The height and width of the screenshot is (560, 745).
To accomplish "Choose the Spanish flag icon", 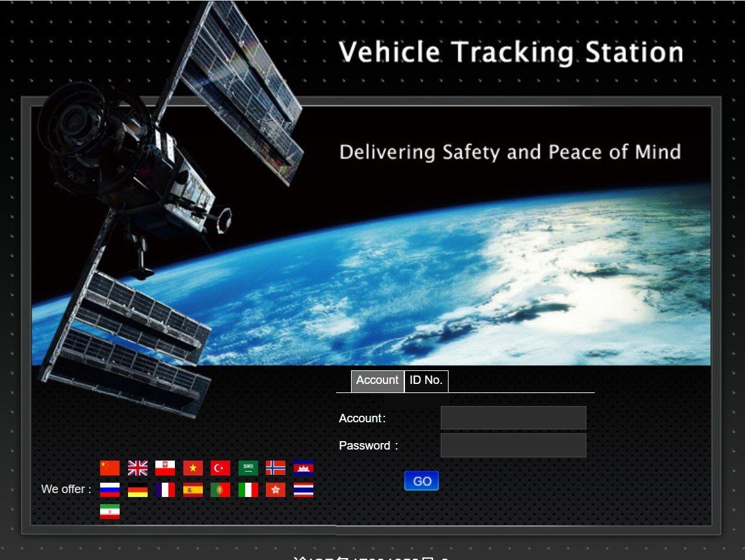I will point(193,490).
